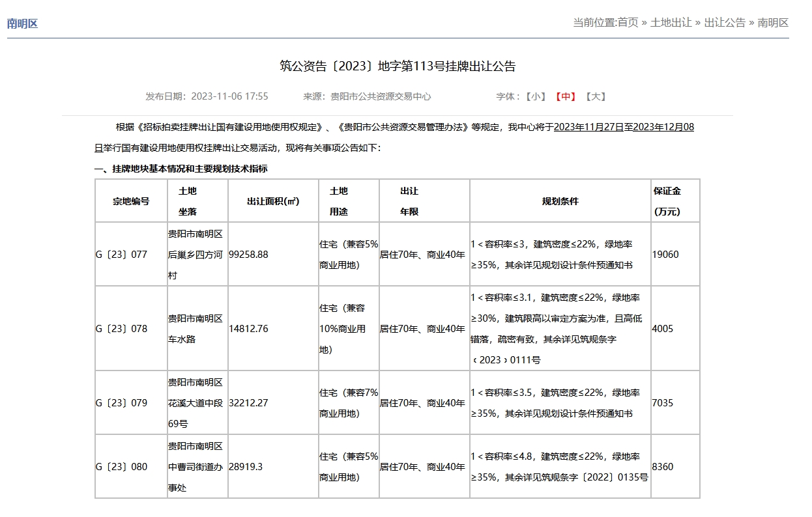Viewport: 812px width, 517px height.
Task: Click the 规划条件 column header
Action: [560, 201]
